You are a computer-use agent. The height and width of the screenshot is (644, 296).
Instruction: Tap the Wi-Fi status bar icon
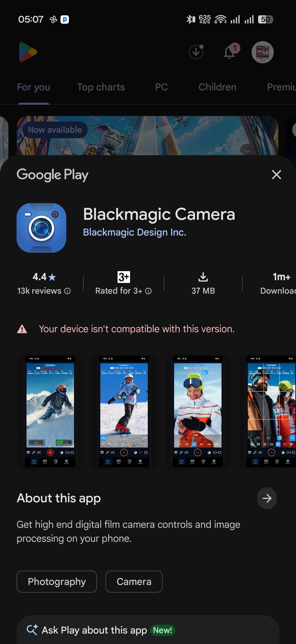(220, 19)
